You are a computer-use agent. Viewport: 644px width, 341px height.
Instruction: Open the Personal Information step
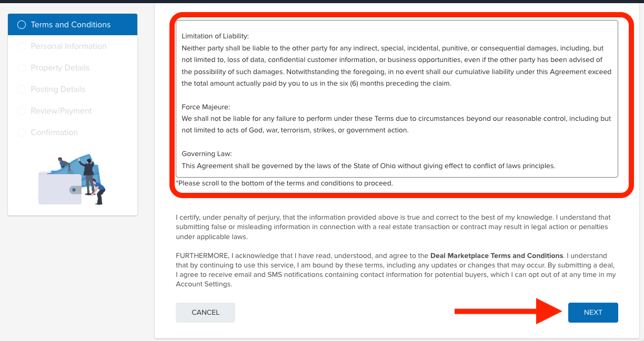point(68,46)
